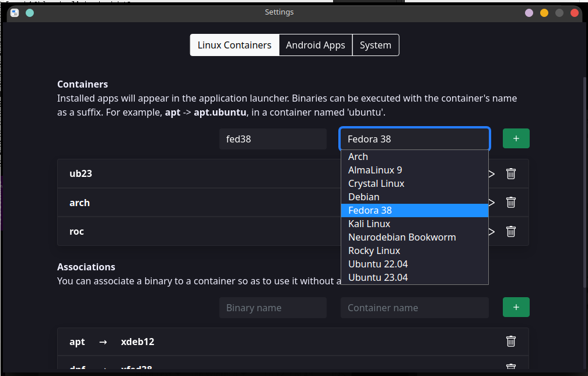Delete the ub23 container with its trash icon
Viewport: 588px width, 376px height.
[511, 174]
